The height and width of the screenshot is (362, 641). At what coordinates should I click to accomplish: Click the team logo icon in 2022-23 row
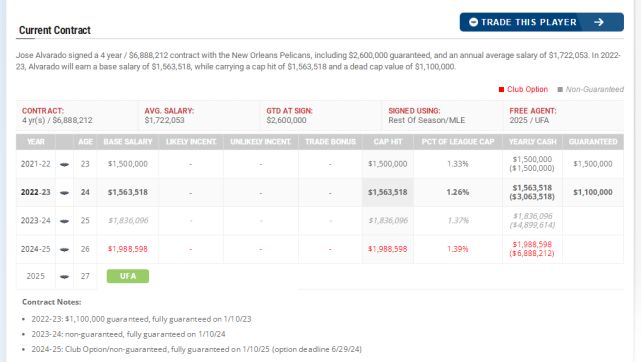[x=64, y=193]
